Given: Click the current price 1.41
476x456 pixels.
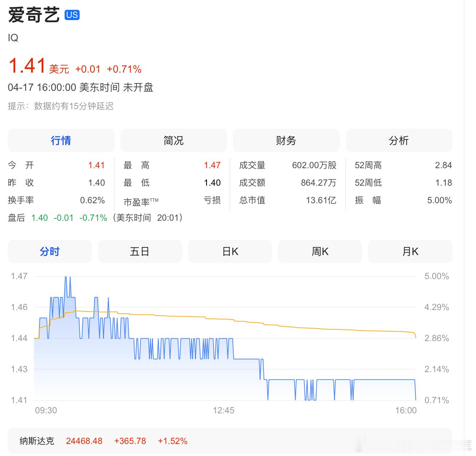Looking at the screenshot, I should click(x=27, y=66).
